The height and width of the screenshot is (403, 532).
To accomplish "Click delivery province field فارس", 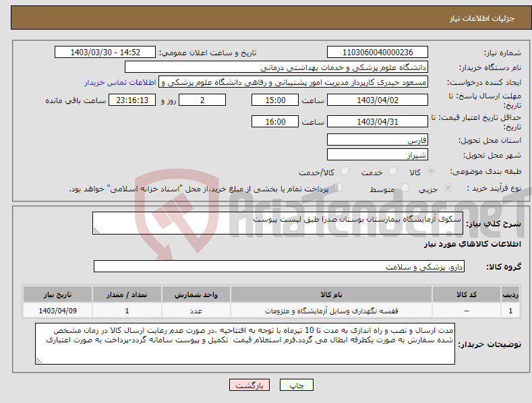I will pos(378,139).
